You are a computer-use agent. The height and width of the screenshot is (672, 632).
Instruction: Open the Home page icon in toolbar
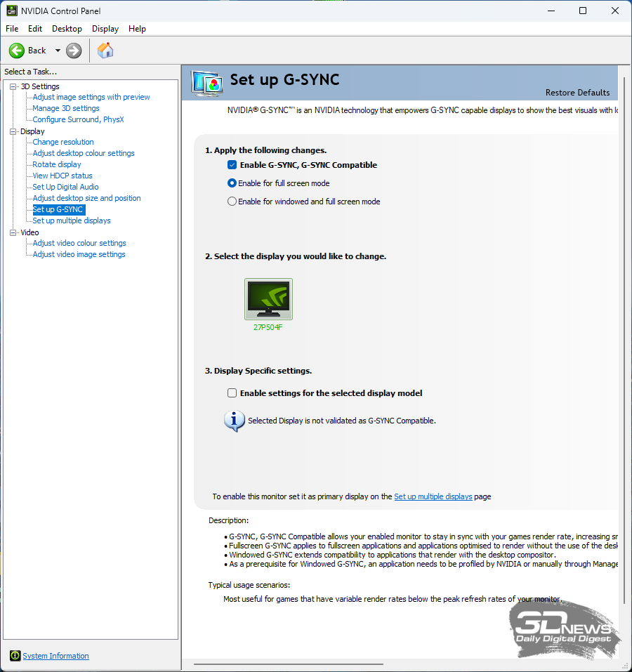(x=105, y=51)
